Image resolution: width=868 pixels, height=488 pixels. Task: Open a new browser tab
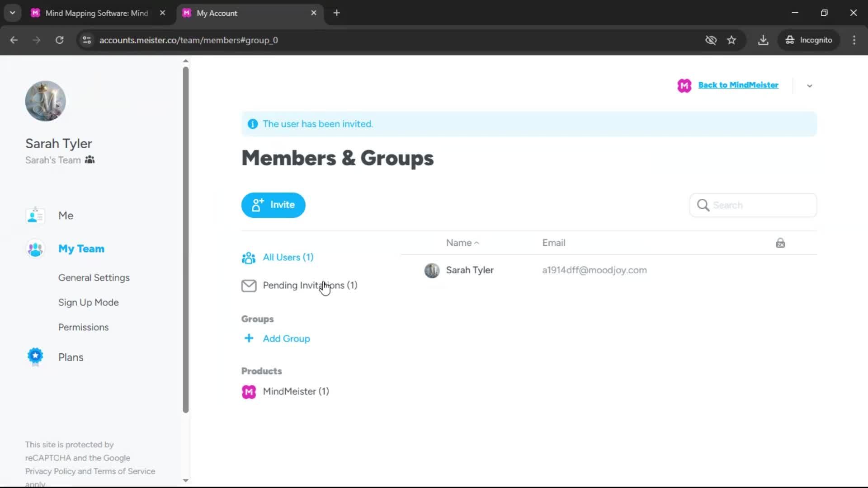click(x=336, y=13)
